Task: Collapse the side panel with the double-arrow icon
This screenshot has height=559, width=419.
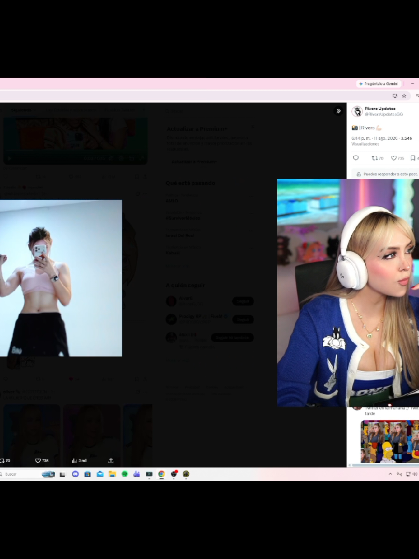Action: (338, 111)
